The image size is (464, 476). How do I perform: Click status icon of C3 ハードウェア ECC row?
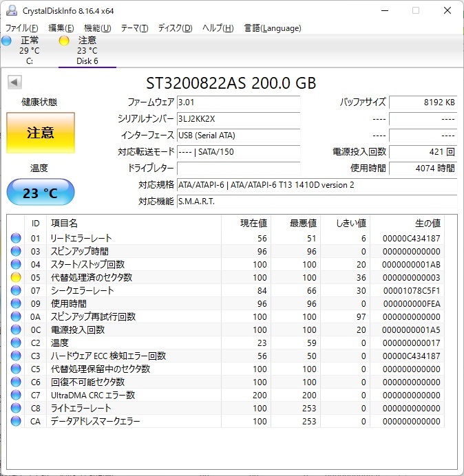coord(16,356)
